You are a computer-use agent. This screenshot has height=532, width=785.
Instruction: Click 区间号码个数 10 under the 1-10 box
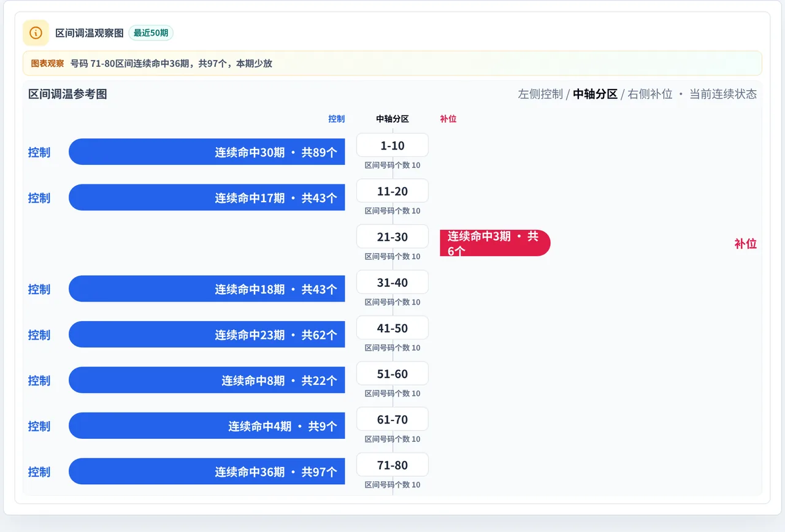click(x=392, y=165)
